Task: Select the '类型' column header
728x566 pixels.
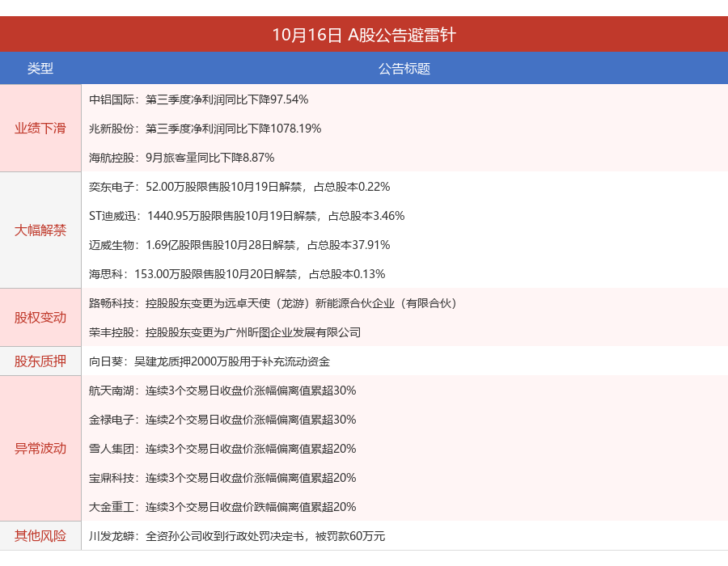Action: [x=40, y=68]
